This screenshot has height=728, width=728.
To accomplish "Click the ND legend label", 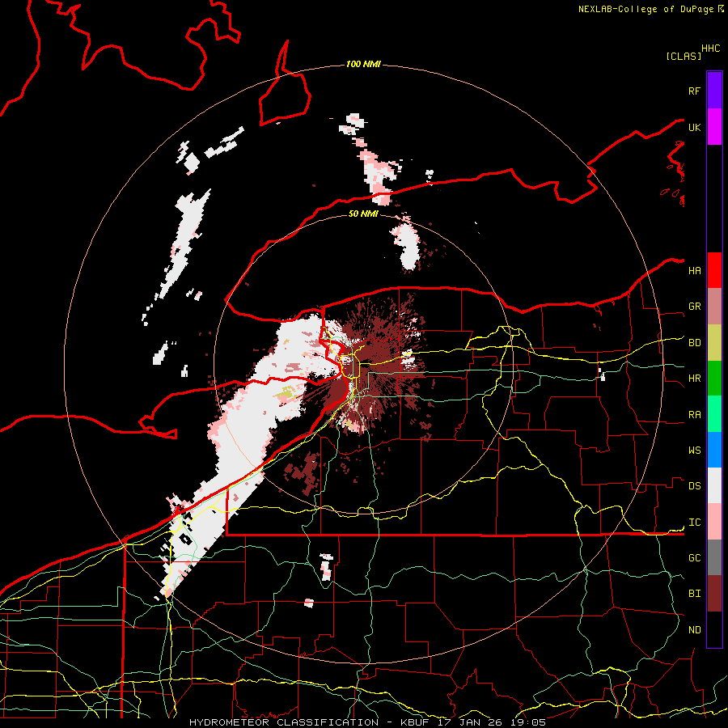I will click(694, 630).
